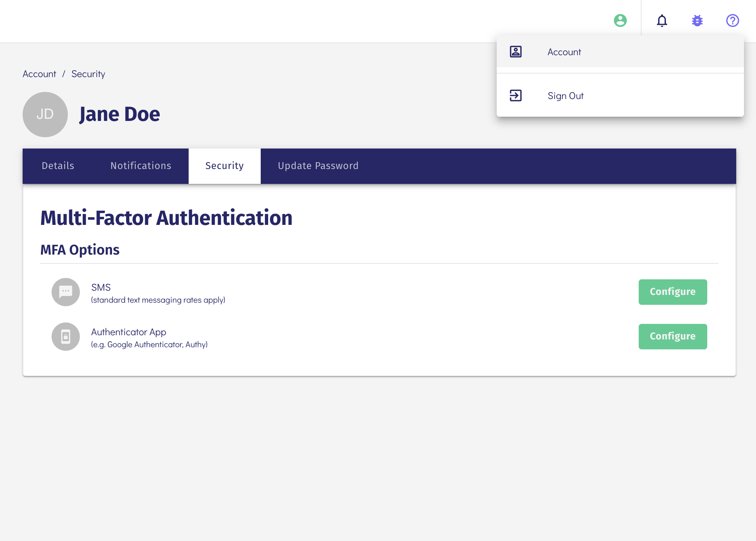Switch to the Details tab
The width and height of the screenshot is (756, 541).
click(58, 166)
